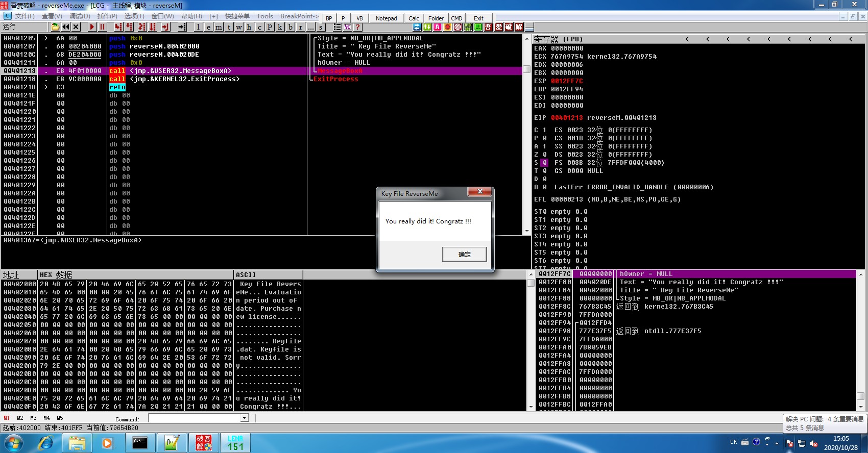
Task: Show Threads with the 't' button
Action: [x=229, y=27]
